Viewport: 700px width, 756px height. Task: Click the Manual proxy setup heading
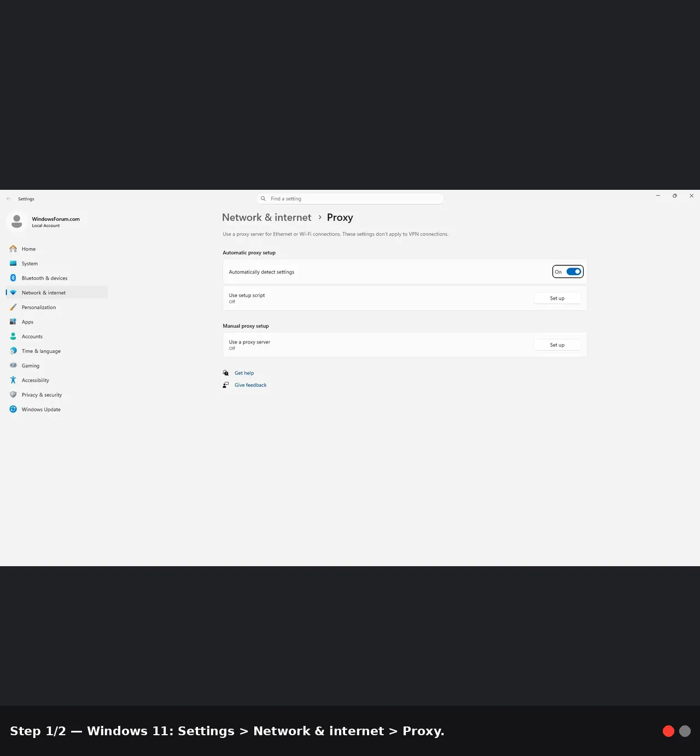[246, 326]
